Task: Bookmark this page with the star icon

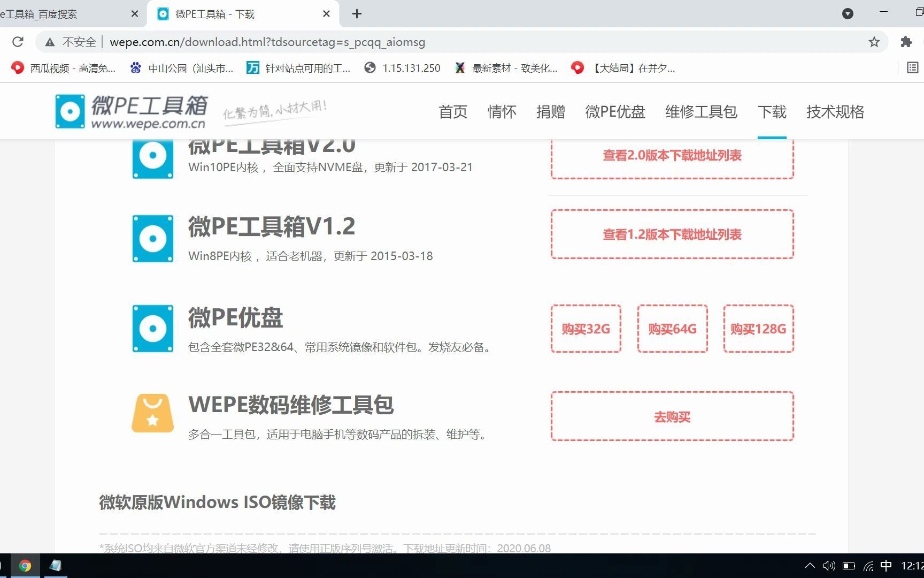Action: point(874,42)
